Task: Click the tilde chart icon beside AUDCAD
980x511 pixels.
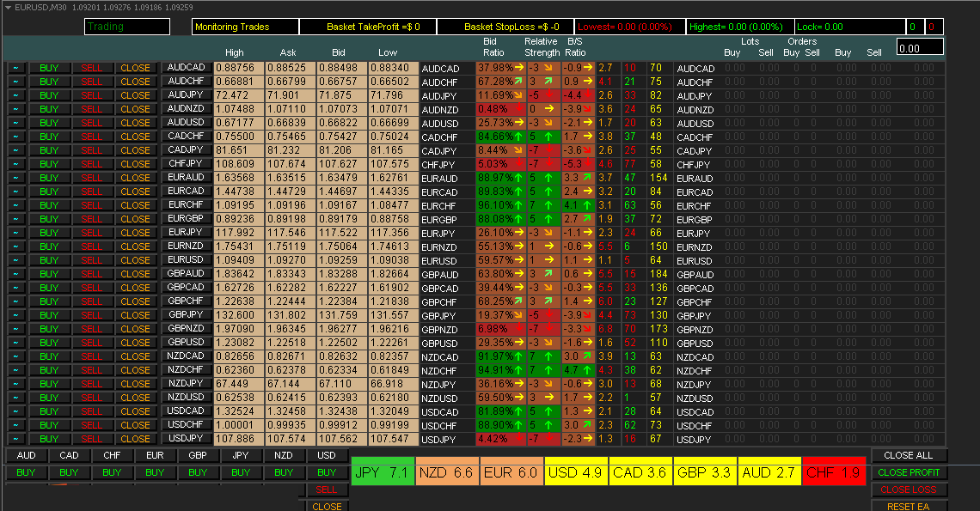Action: pos(16,68)
